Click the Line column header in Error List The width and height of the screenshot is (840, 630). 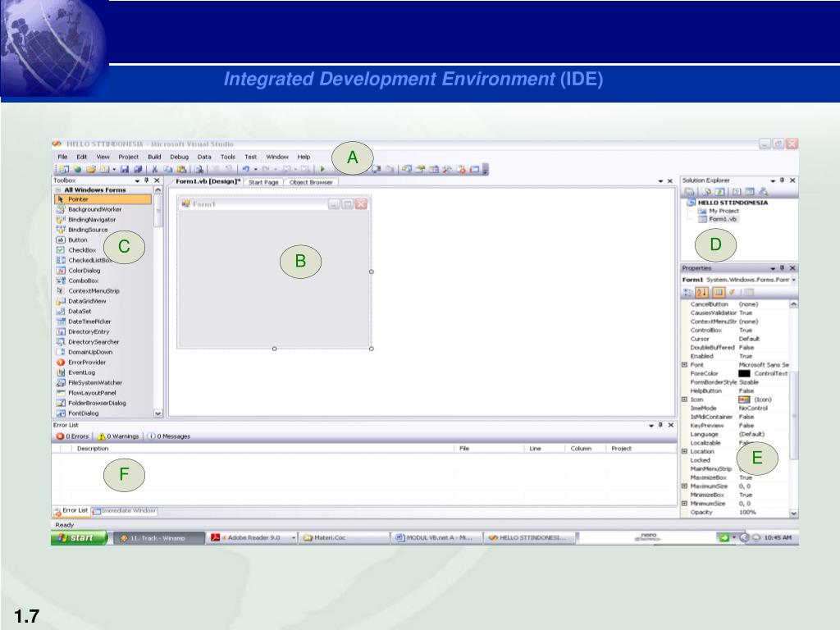(x=543, y=449)
